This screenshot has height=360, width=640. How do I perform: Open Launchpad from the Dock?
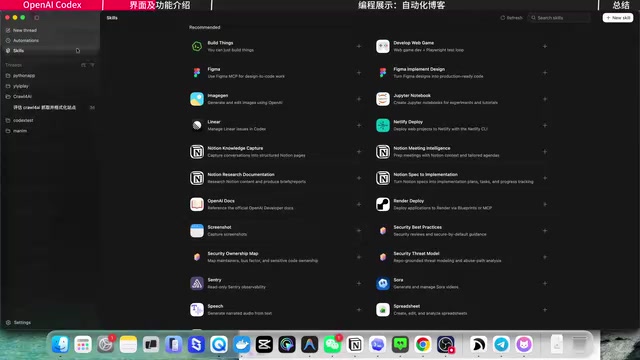[83, 344]
